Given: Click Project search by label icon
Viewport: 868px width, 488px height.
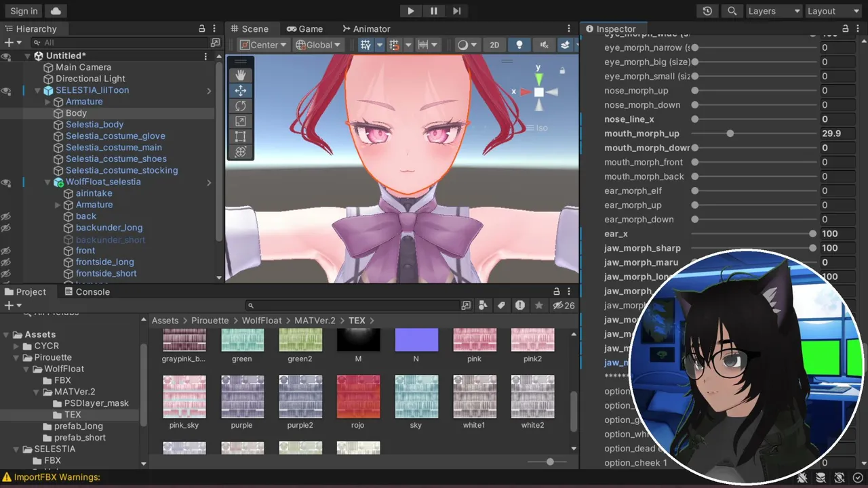Looking at the screenshot, I should point(502,306).
